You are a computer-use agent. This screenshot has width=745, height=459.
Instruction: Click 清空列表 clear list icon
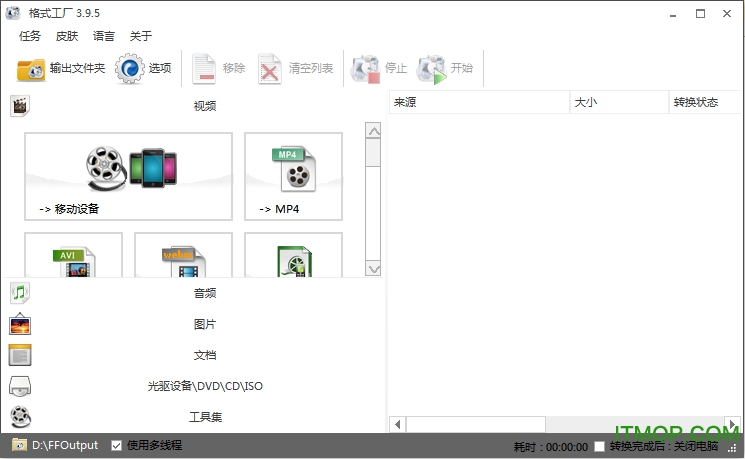tap(271, 69)
